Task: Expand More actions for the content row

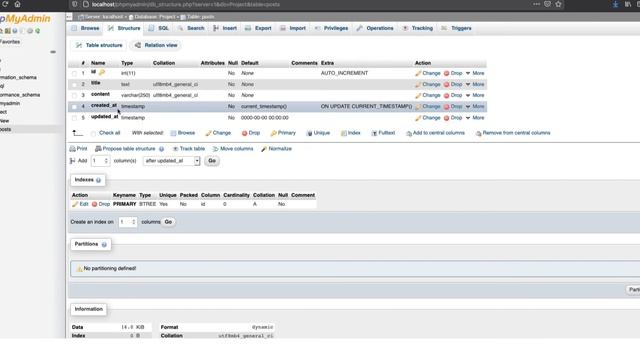Action: [x=475, y=95]
